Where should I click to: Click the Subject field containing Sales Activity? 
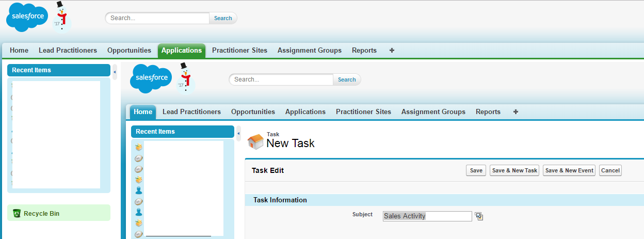point(427,216)
